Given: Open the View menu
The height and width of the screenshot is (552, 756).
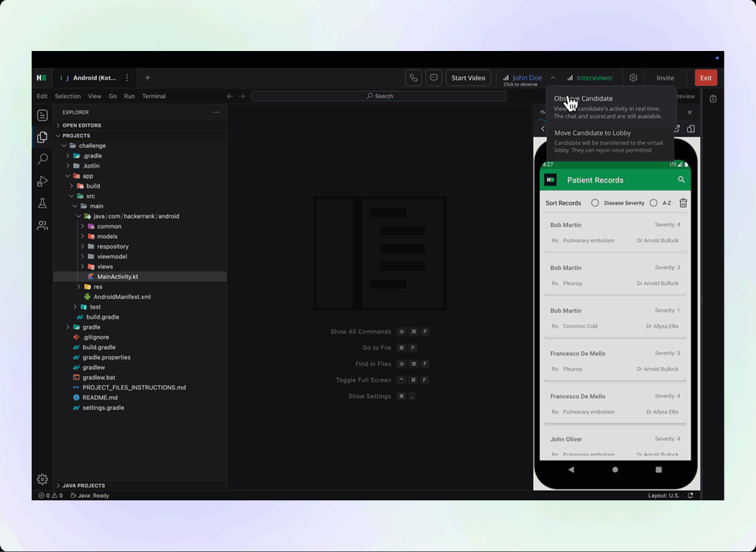Looking at the screenshot, I should pyautogui.click(x=94, y=96).
